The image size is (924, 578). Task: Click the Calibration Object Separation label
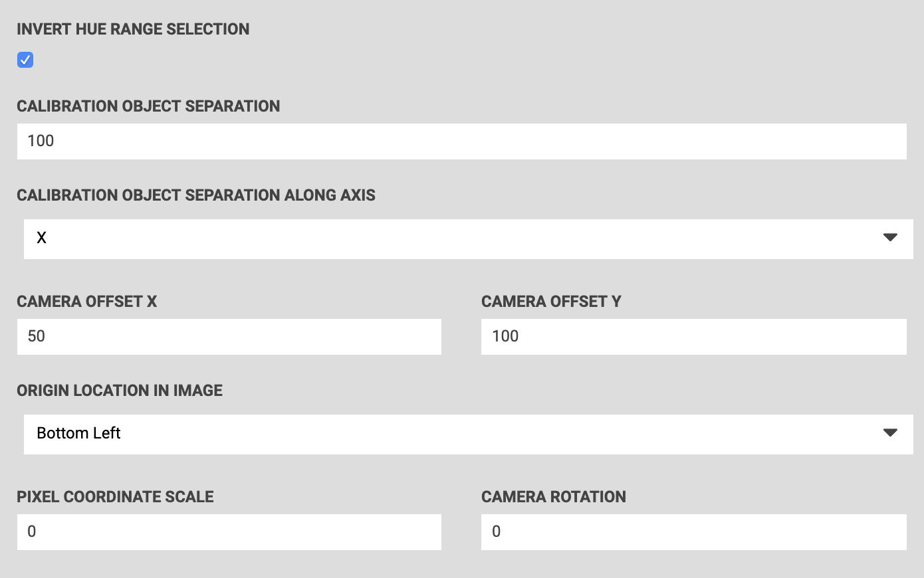pos(148,106)
